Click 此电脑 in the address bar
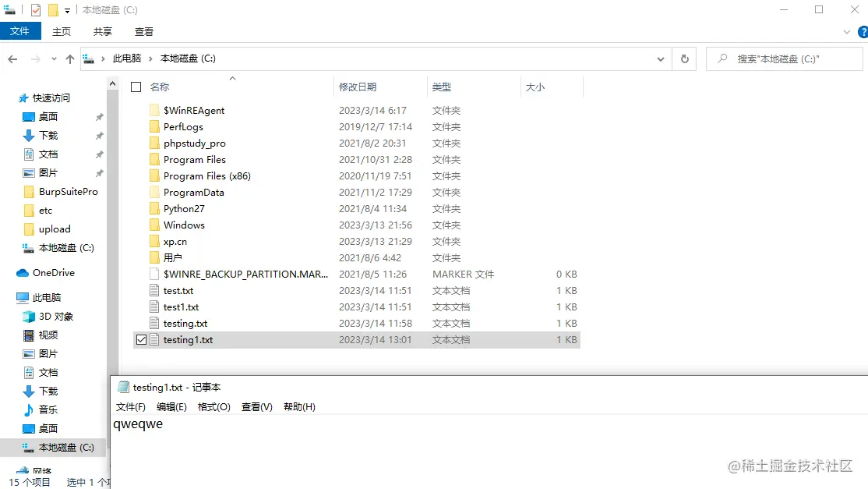The width and height of the screenshot is (868, 489). point(127,58)
